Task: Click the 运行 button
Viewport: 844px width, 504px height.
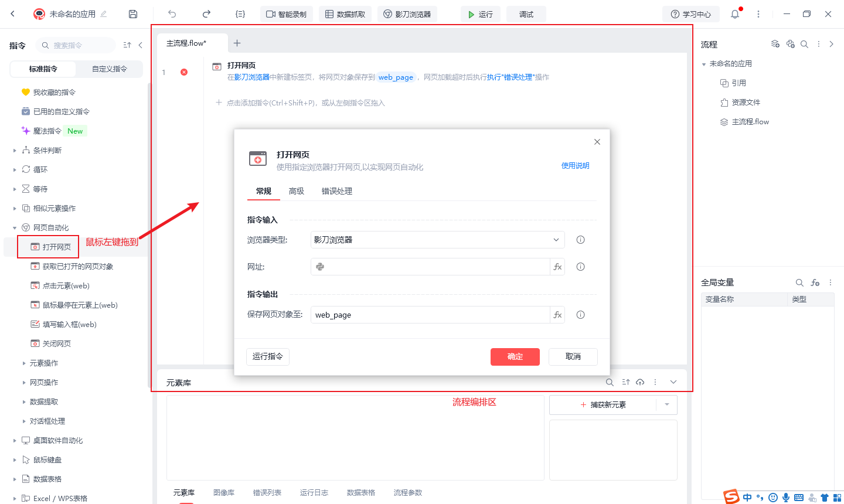Action: pos(481,14)
